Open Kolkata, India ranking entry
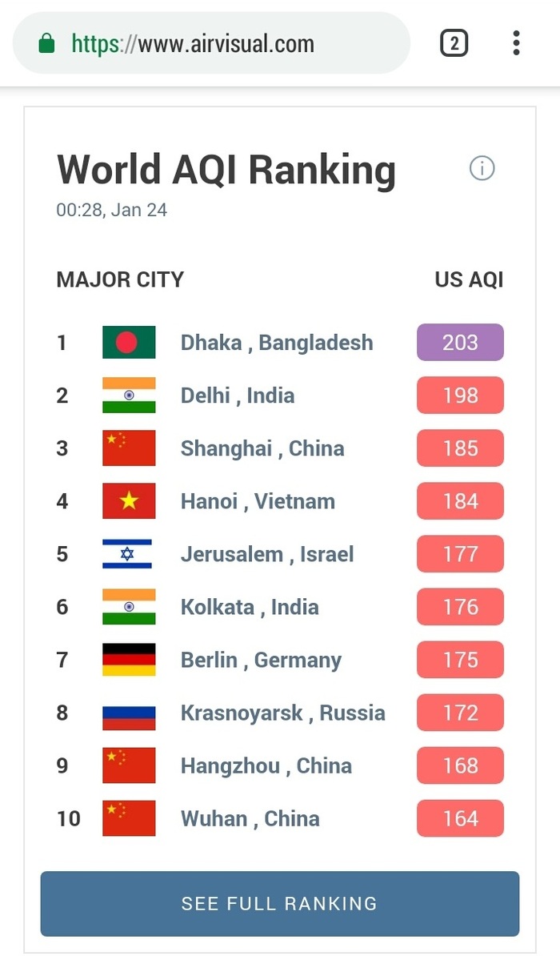This screenshot has width=560, height=956. tap(250, 607)
